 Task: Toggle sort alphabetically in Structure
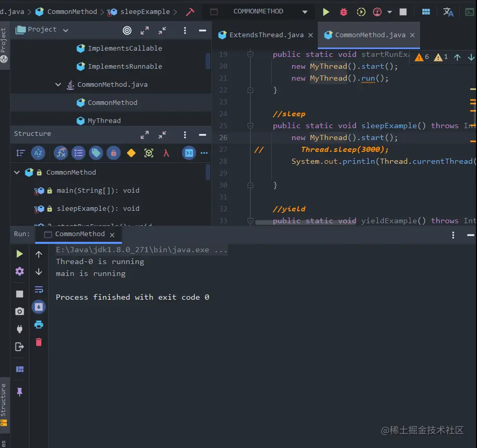click(x=38, y=153)
